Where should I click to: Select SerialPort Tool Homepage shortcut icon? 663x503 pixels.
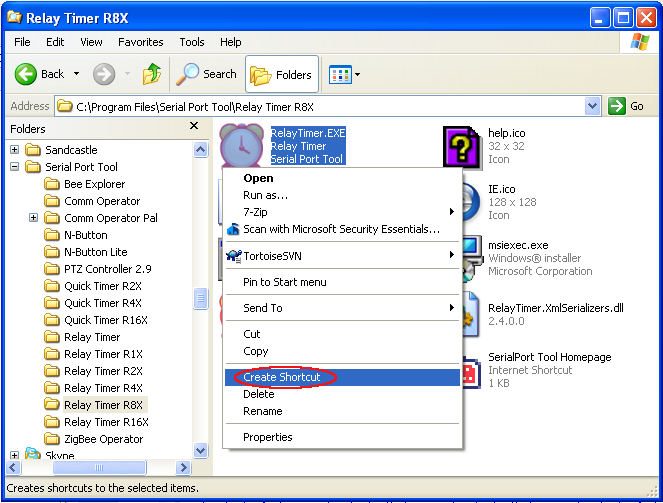472,371
